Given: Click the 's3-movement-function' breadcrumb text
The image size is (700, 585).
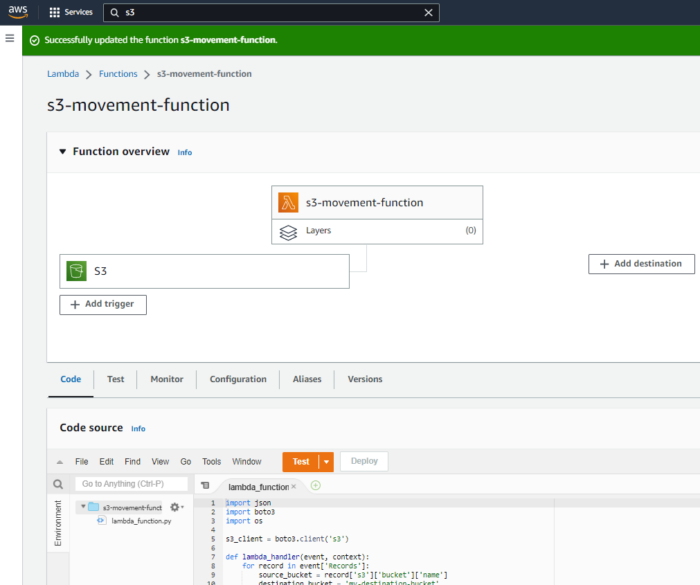Looking at the screenshot, I should coord(204,74).
